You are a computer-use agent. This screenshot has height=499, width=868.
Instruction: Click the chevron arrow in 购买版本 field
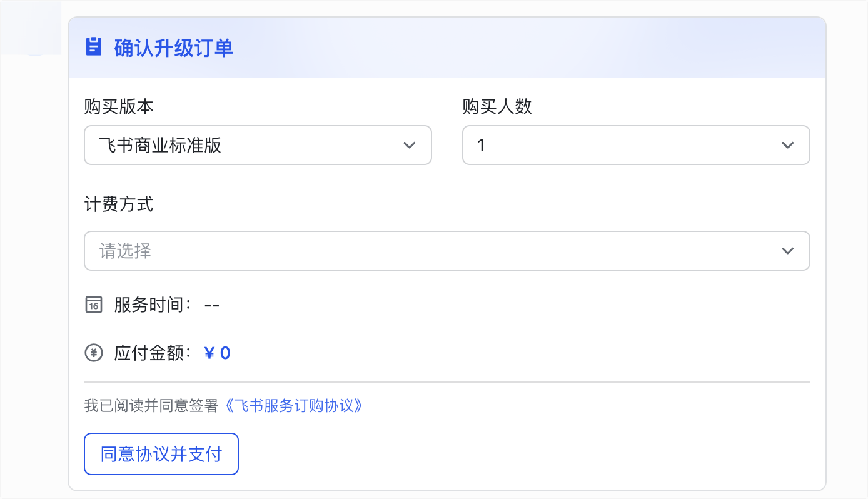pyautogui.click(x=410, y=145)
